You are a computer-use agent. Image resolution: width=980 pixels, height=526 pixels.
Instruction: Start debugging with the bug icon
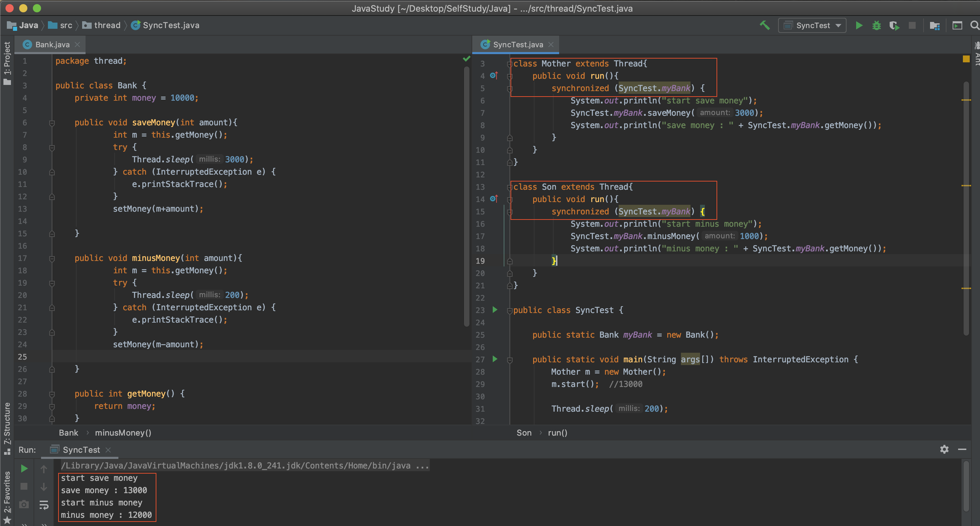[877, 25]
